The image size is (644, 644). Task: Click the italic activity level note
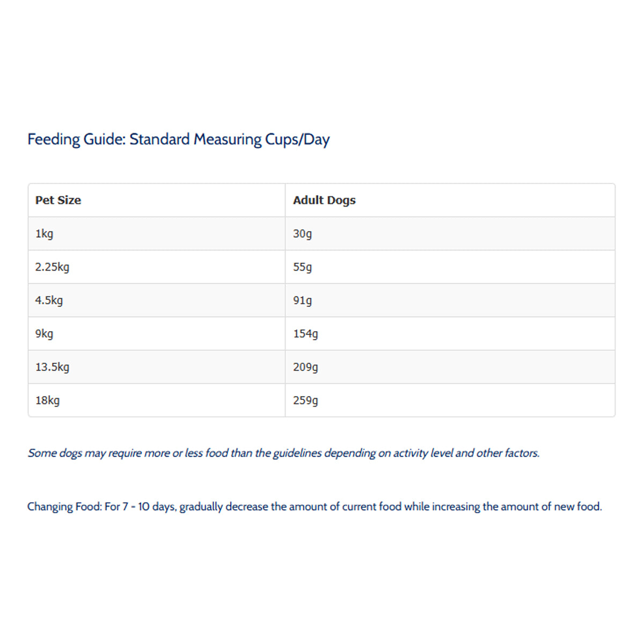(x=283, y=453)
